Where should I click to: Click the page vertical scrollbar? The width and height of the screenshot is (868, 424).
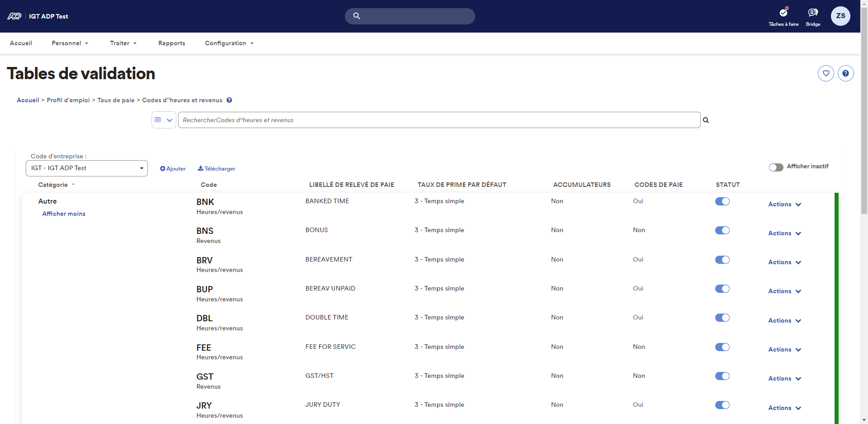pyautogui.click(x=864, y=136)
